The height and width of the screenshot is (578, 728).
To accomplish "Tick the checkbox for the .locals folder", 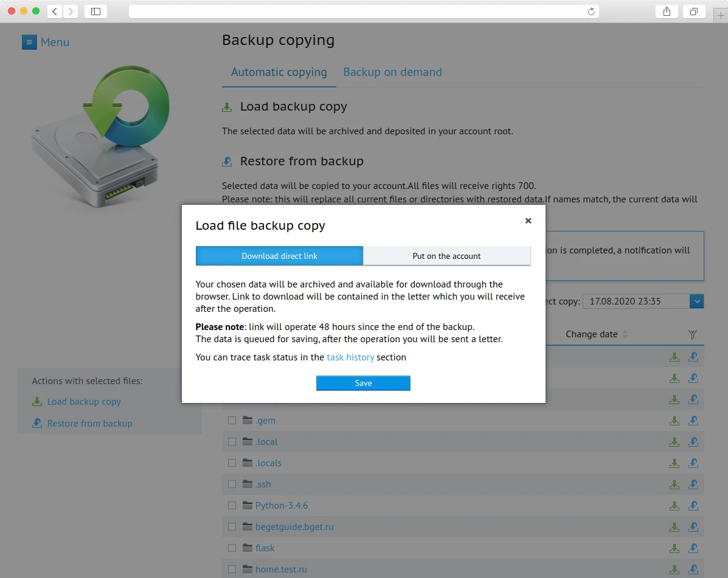I will [x=232, y=463].
